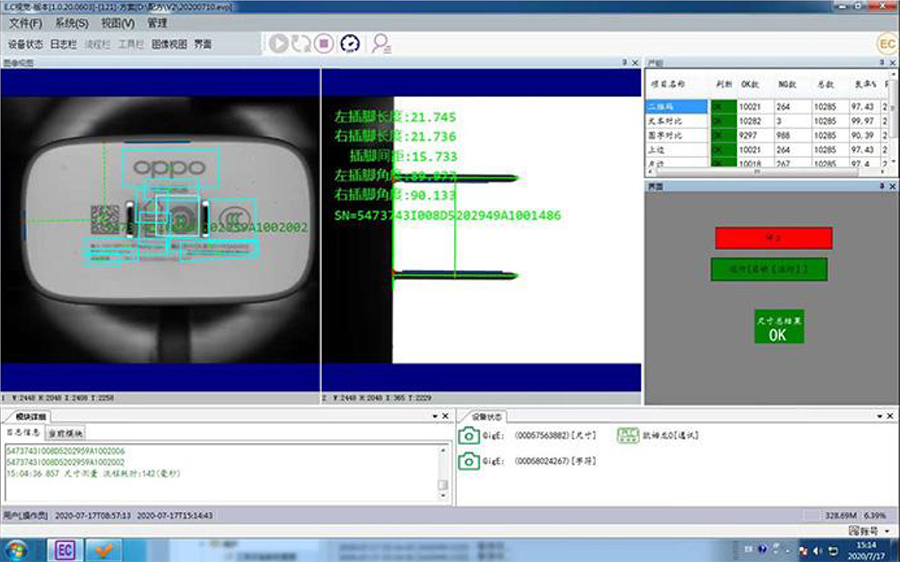This screenshot has height=562, width=900.
Task: Click the log list vertical scrollbar
Action: click(x=443, y=473)
